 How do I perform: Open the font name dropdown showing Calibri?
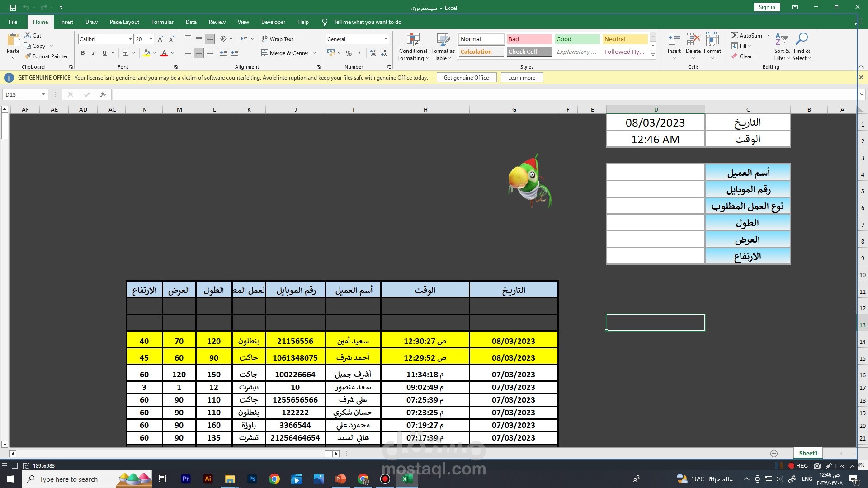(x=130, y=39)
